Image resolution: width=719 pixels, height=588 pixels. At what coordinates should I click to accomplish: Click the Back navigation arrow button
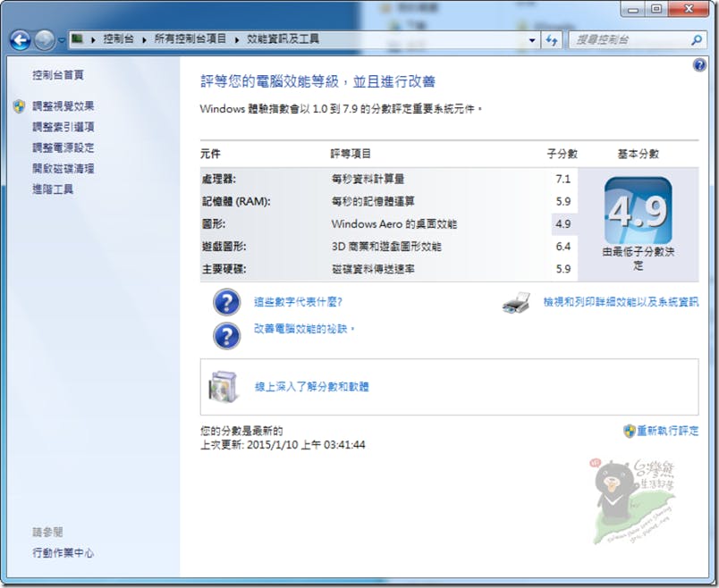21,40
